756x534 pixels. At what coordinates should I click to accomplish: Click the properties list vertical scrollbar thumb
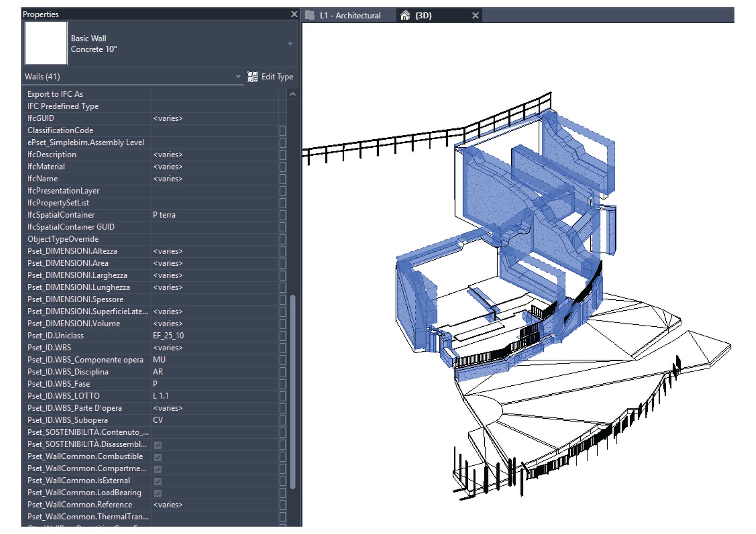292,392
